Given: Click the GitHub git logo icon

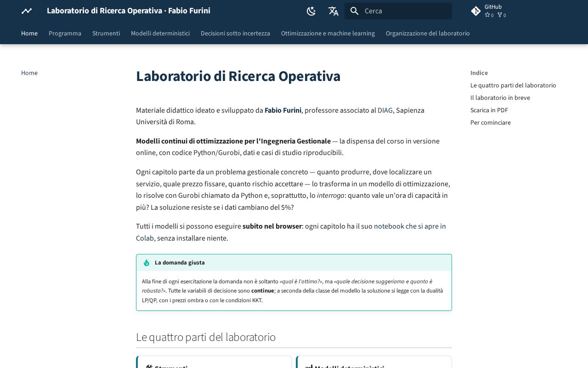Looking at the screenshot, I should pos(476,11).
